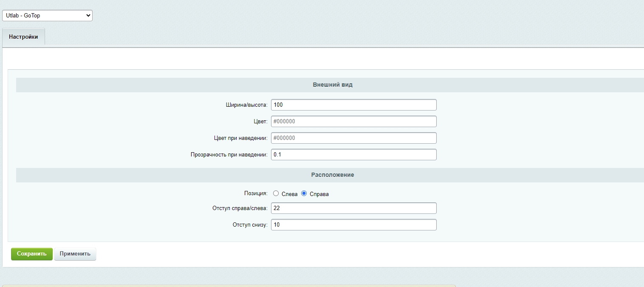
Task: Click the Ширина/высота input containing 100
Action: pos(353,105)
